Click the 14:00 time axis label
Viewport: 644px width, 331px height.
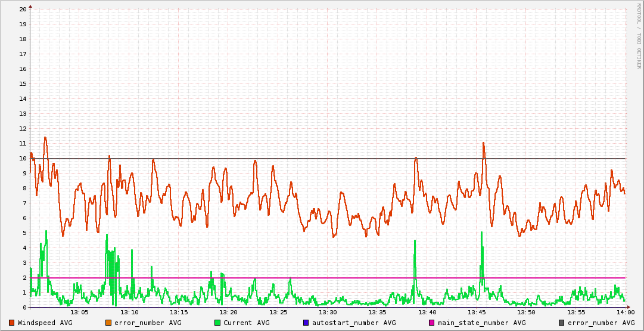click(625, 313)
